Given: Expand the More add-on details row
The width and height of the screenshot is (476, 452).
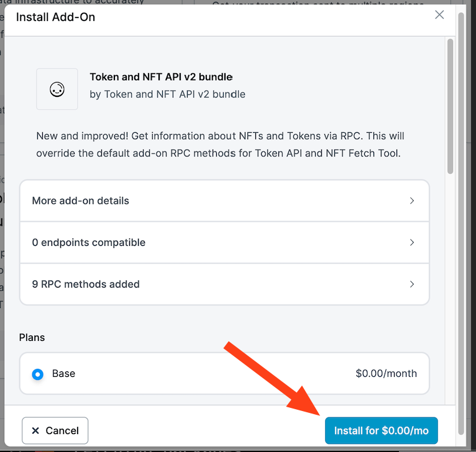Looking at the screenshot, I should click(x=224, y=201).
